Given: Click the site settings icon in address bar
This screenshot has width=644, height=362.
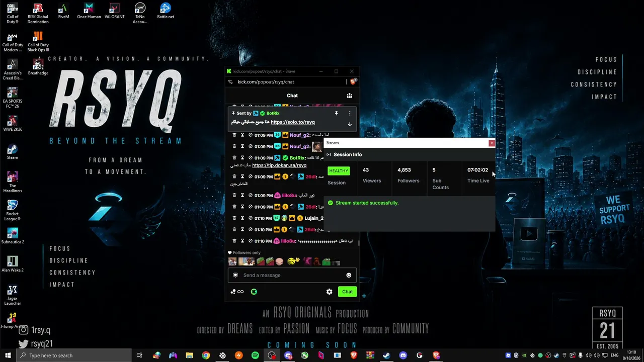Looking at the screenshot, I should 230,82.
